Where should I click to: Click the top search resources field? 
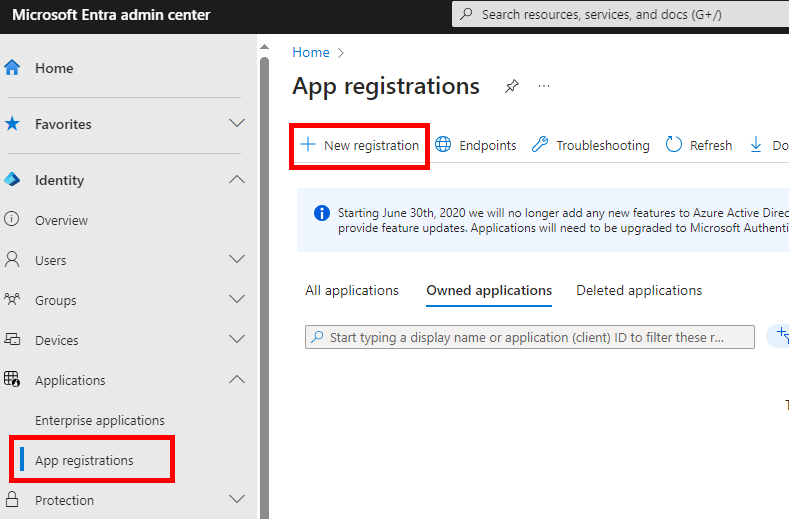point(620,15)
